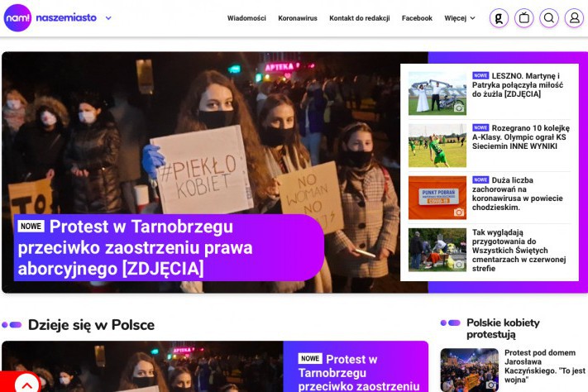This screenshot has width=588, height=392.
Task: Expand the Więcej dropdown menu
Action: [460, 18]
